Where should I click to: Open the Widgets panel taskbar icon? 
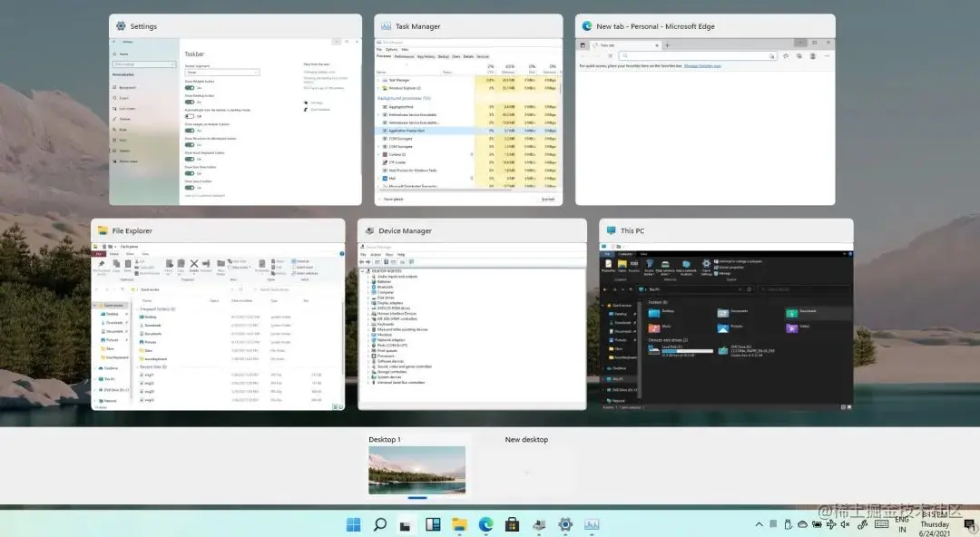pyautogui.click(x=433, y=524)
